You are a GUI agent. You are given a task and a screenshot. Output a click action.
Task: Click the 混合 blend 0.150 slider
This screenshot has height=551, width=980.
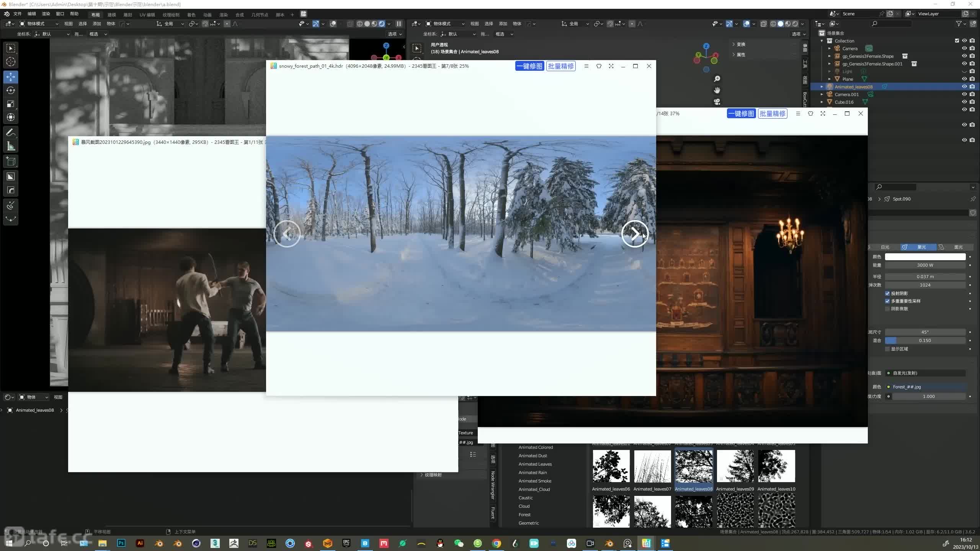(x=925, y=341)
